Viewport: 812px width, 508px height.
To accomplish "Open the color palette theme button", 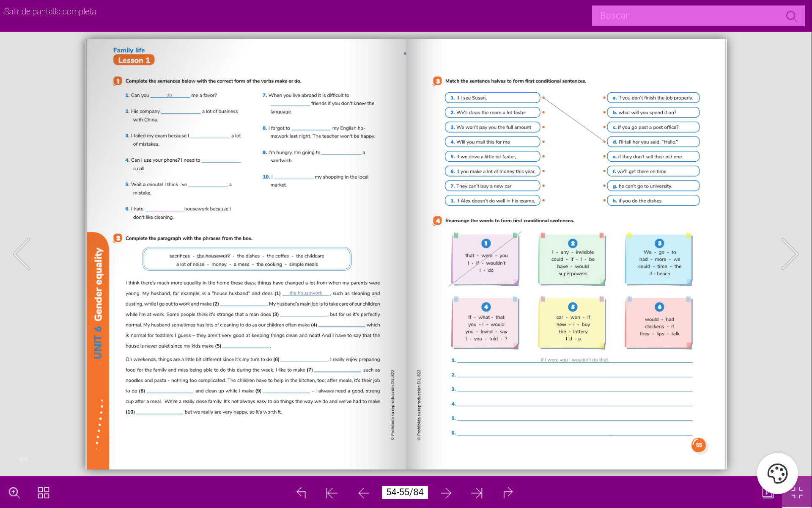I will point(777,473).
